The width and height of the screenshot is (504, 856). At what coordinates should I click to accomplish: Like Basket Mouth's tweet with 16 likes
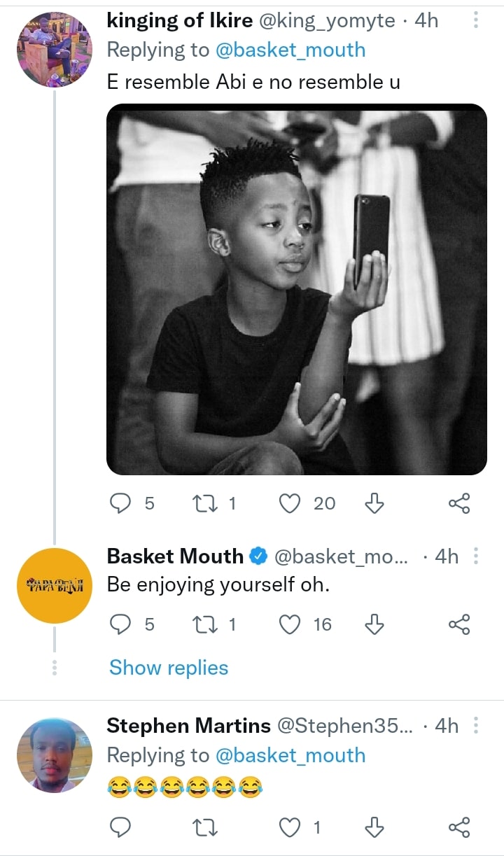pos(290,624)
